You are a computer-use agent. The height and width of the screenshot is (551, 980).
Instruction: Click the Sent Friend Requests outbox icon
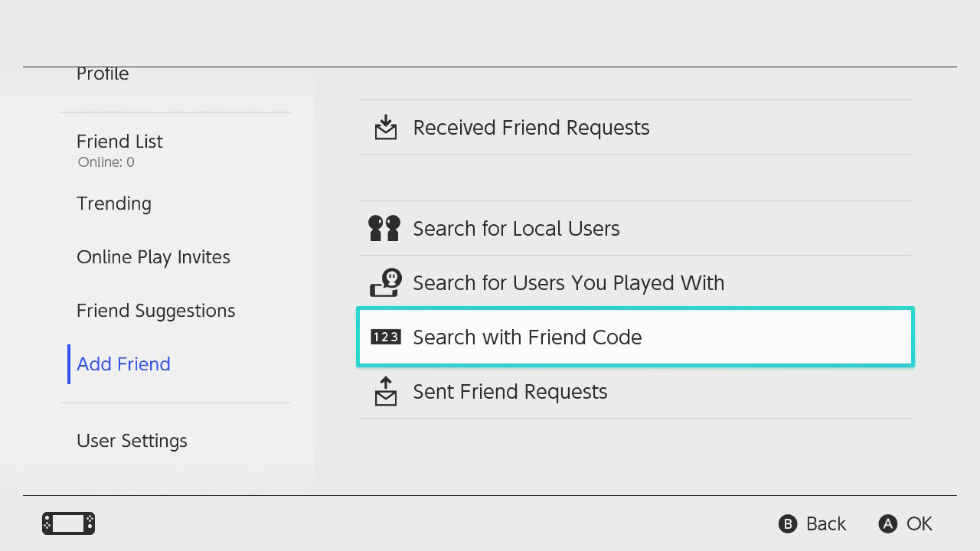[386, 391]
